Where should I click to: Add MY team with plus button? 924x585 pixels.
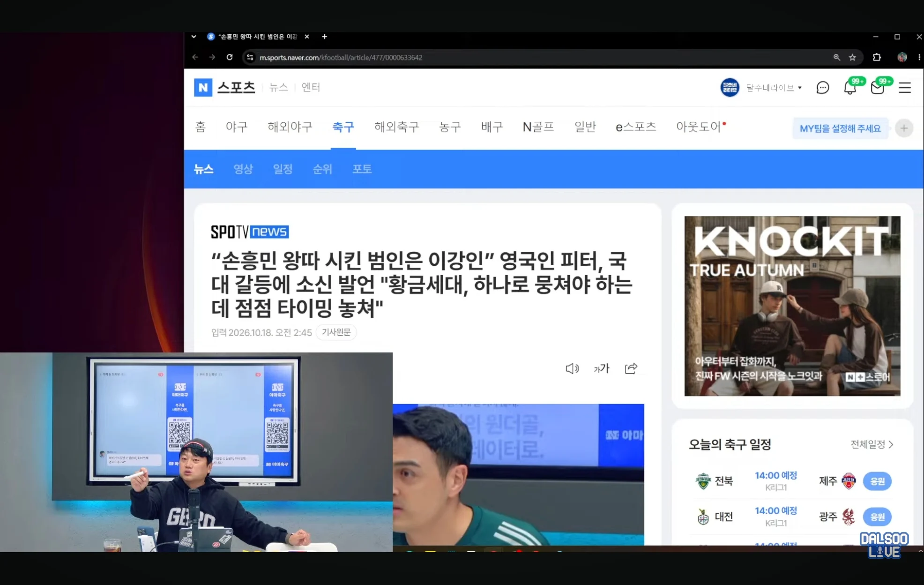[904, 128]
